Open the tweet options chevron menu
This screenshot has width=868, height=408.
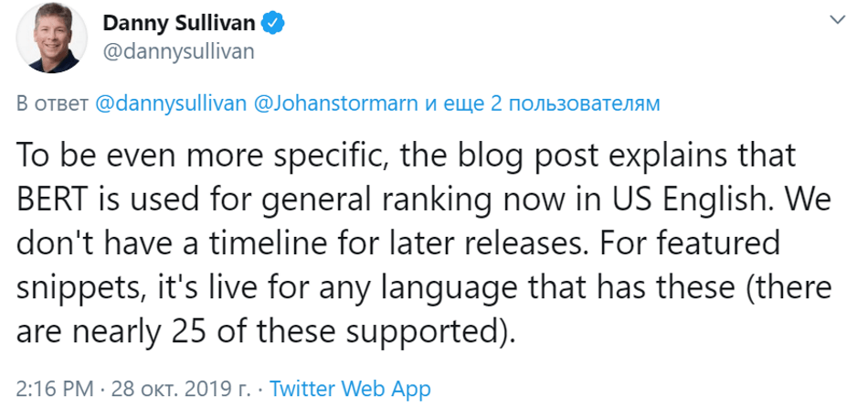836,20
